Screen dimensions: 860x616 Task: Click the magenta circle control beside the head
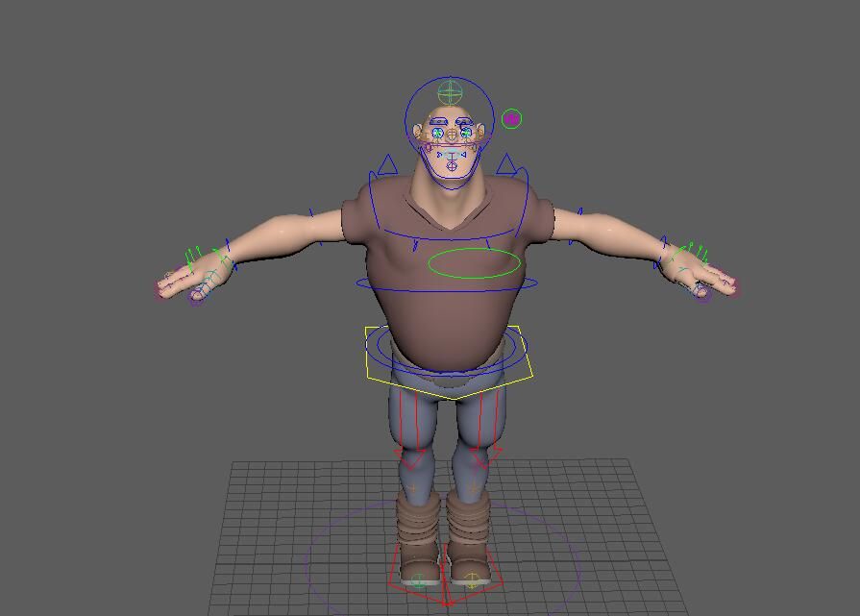click(511, 118)
